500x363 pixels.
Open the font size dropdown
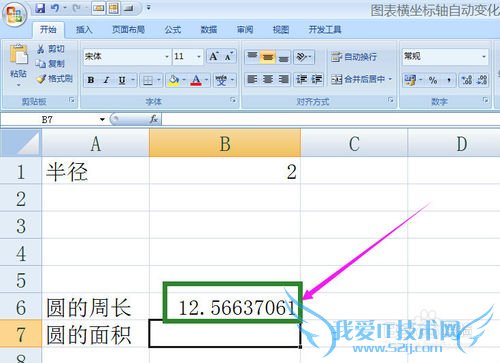click(x=199, y=56)
